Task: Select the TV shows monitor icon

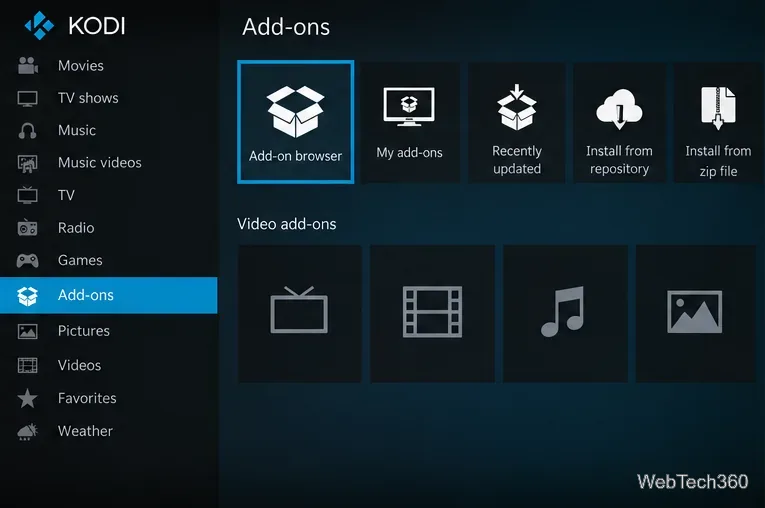Action: 27,98
